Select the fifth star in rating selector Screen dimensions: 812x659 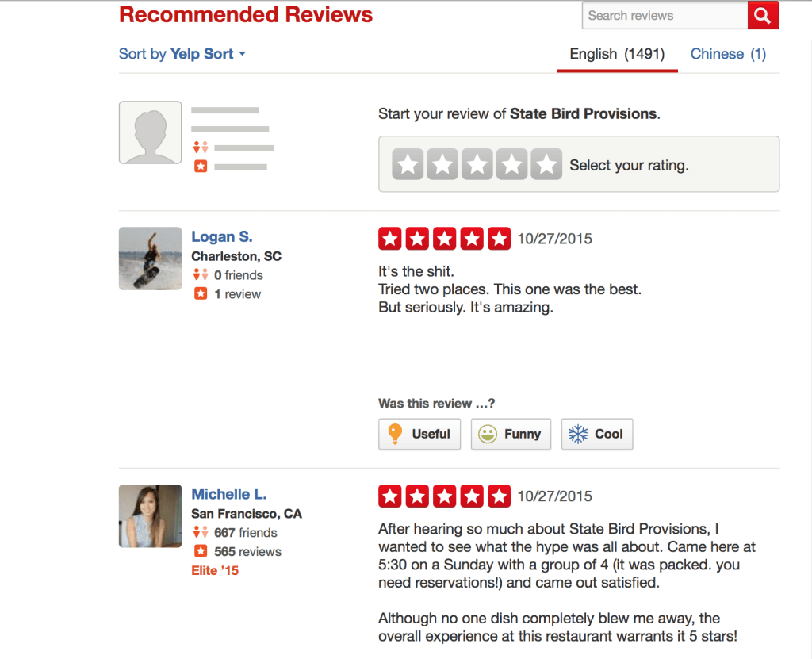(x=546, y=165)
